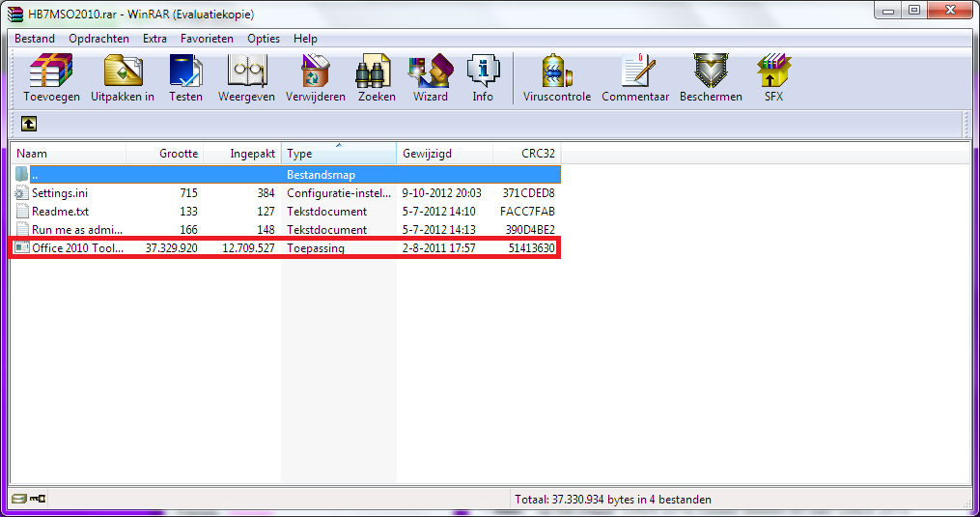Open the Bestand menu
Viewport: 980px width, 517px height.
click(35, 39)
